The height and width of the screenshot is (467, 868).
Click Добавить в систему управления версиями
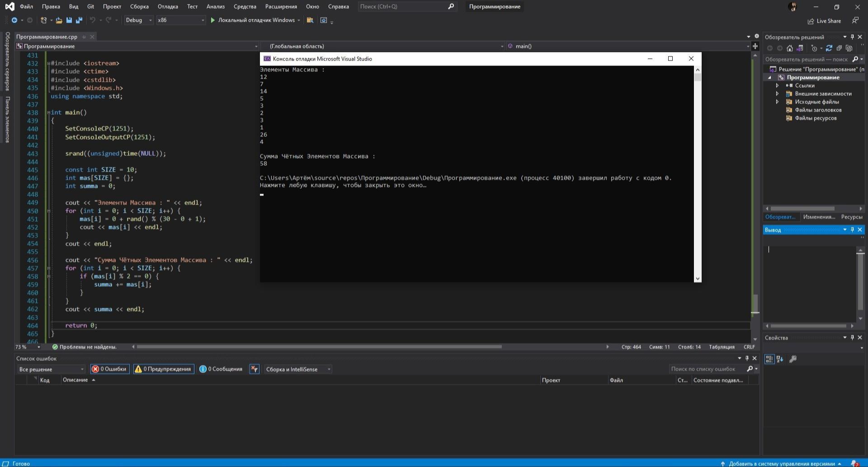click(781, 463)
